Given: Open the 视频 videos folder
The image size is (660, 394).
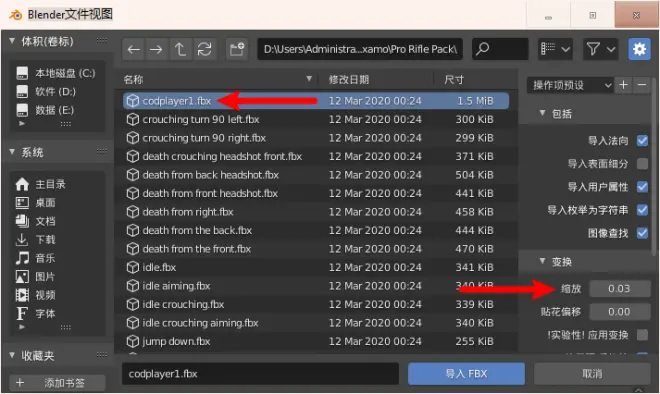Looking at the screenshot, I should coord(57,296).
